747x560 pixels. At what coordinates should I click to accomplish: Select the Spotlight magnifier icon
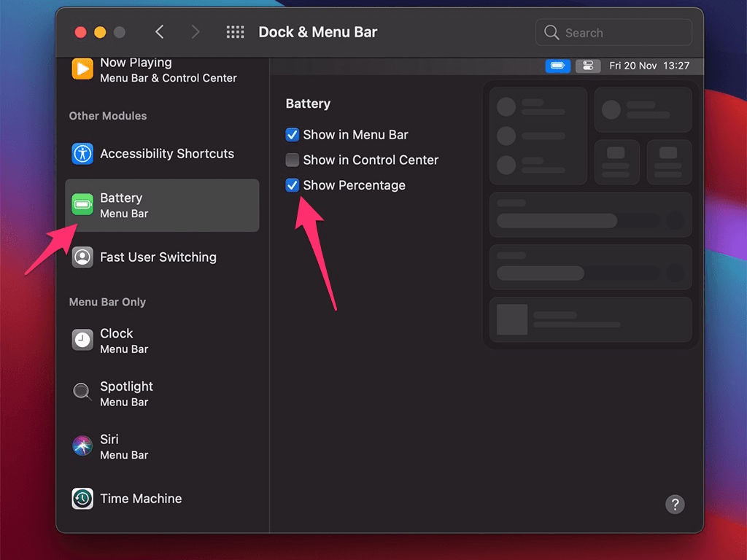tap(82, 393)
